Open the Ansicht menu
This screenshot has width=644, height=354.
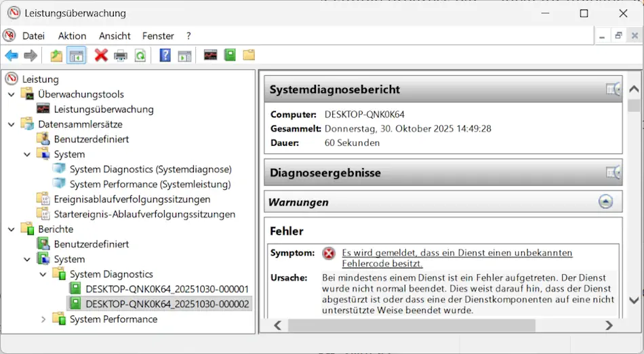click(115, 36)
